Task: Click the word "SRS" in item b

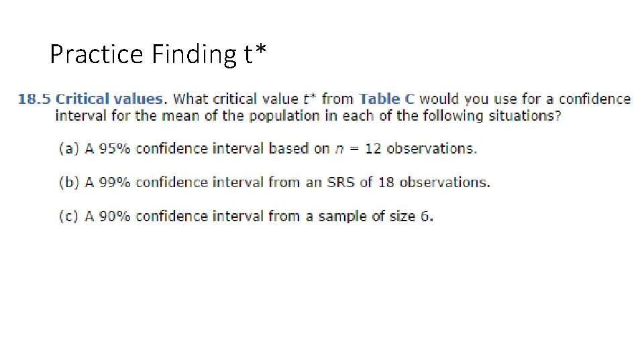Action: (341, 182)
